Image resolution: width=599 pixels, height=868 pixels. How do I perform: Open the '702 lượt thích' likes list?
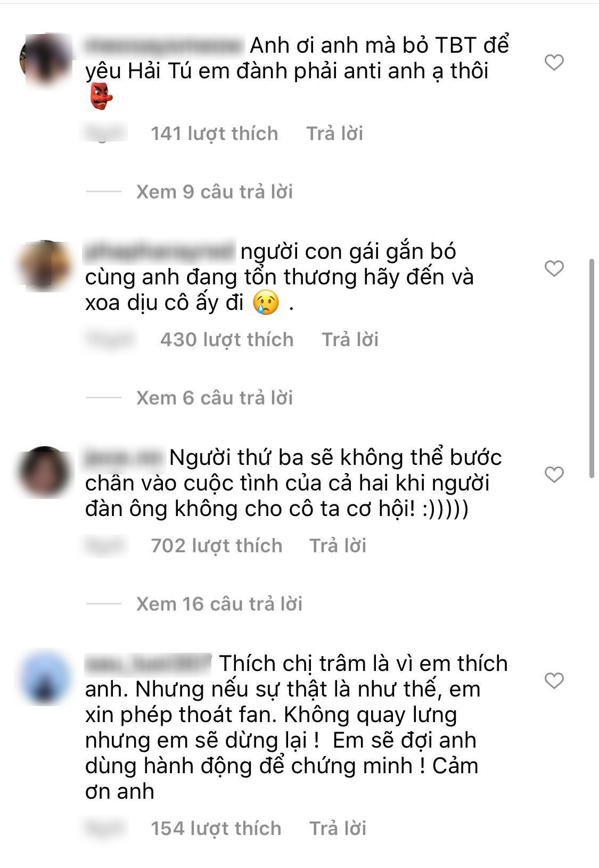pyautogui.click(x=217, y=546)
